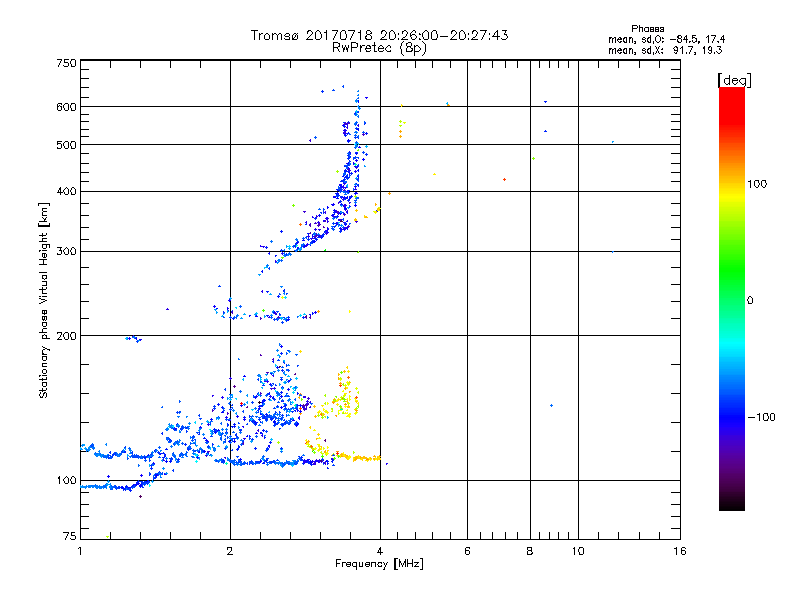Click the colorbar tick label '-100'
This screenshot has width=800, height=600.
click(761, 417)
